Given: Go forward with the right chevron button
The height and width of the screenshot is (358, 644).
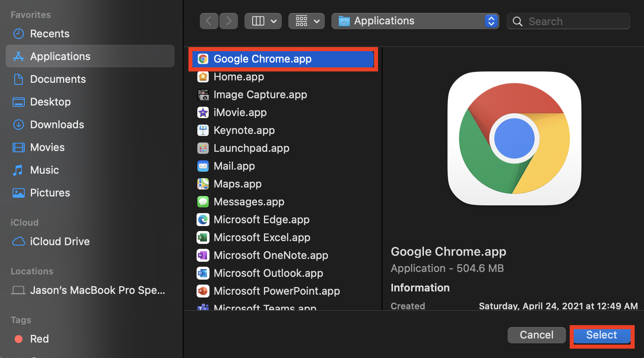Looking at the screenshot, I should 229,21.
